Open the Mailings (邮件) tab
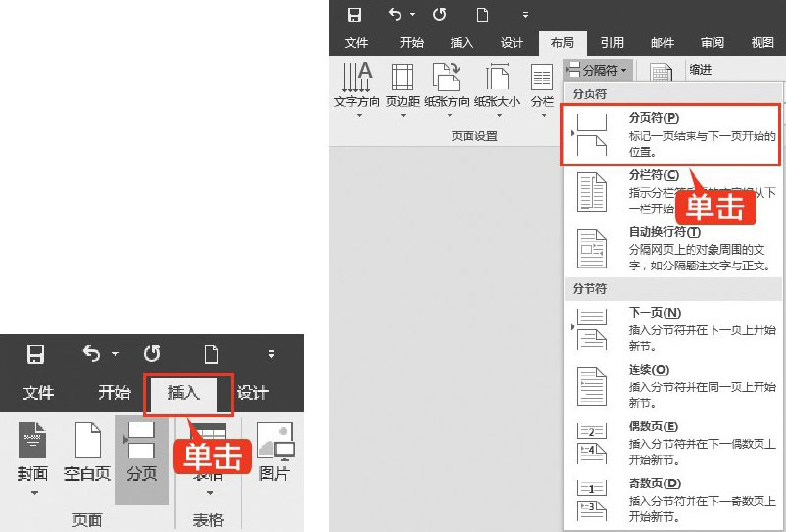The image size is (786, 532). click(x=662, y=42)
